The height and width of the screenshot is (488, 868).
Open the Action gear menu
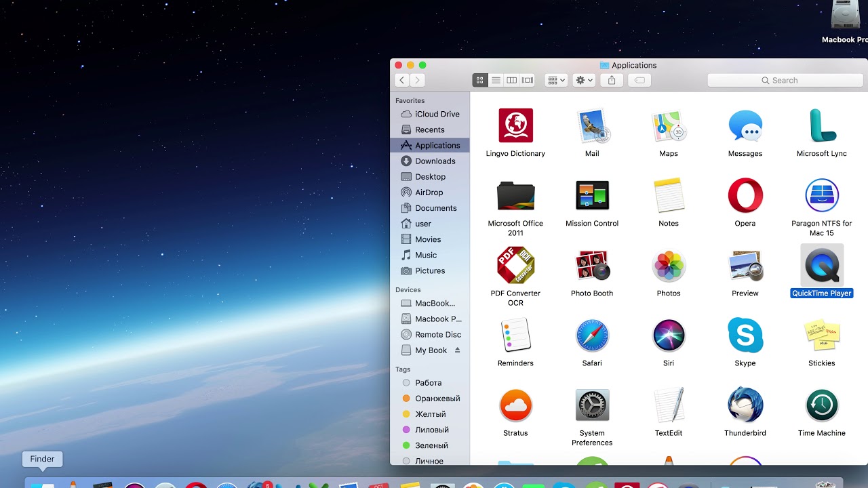(x=584, y=80)
